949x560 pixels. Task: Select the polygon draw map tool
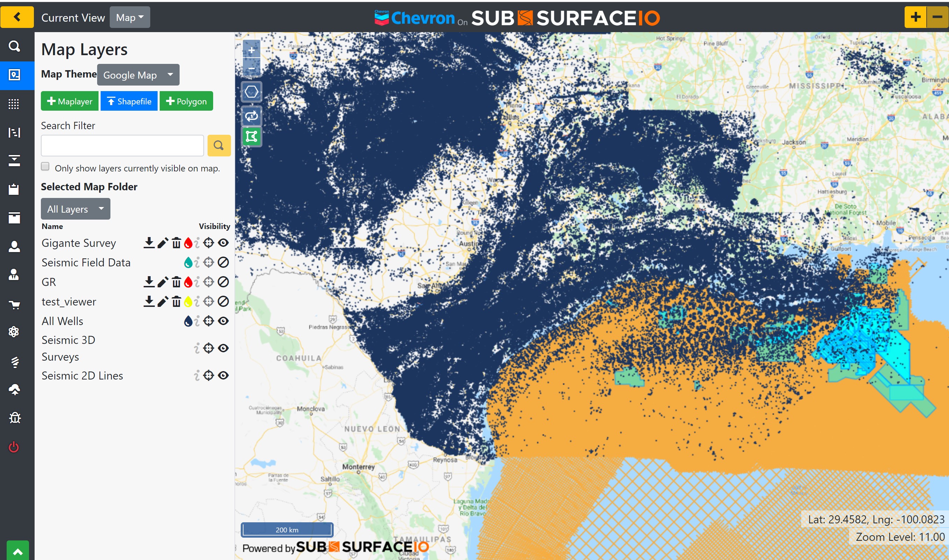tap(252, 92)
